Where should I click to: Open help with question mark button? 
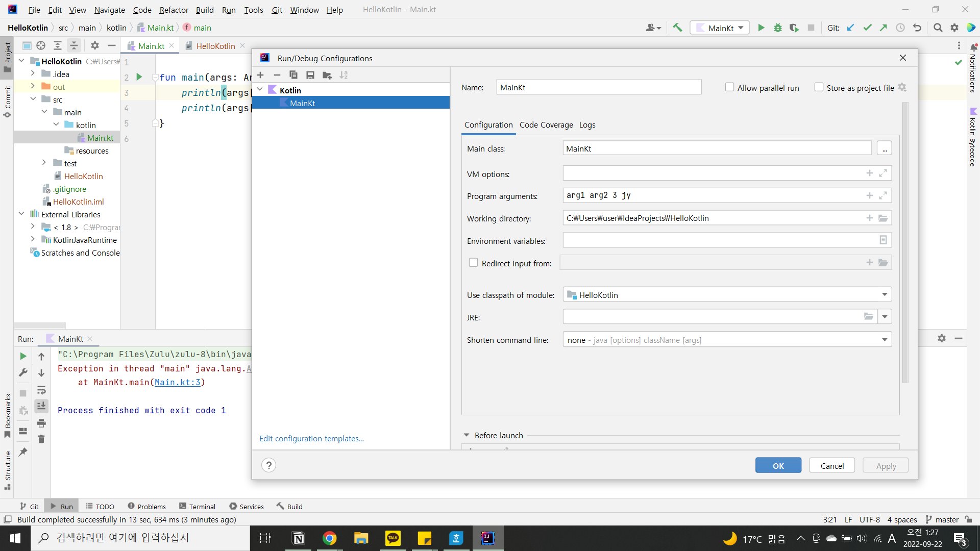point(268,465)
